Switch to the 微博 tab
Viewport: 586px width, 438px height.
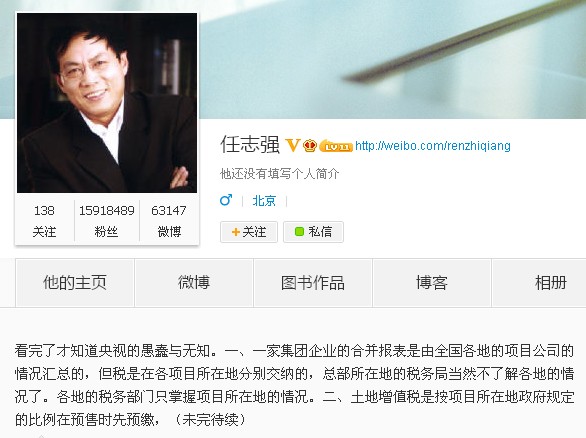(x=194, y=283)
